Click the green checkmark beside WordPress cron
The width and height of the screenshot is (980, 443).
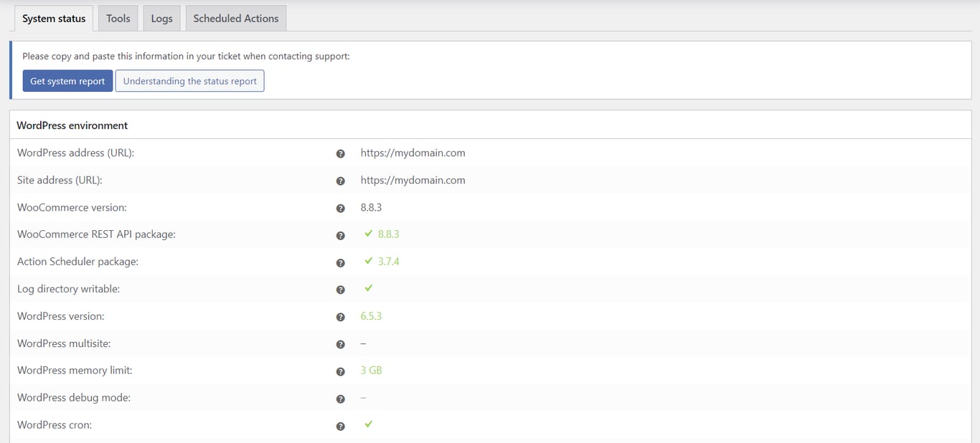tap(368, 424)
